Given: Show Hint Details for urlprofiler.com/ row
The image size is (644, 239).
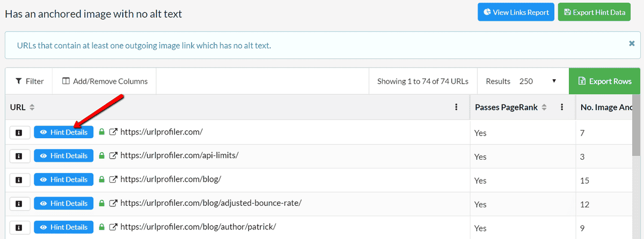Looking at the screenshot, I should point(64,132).
